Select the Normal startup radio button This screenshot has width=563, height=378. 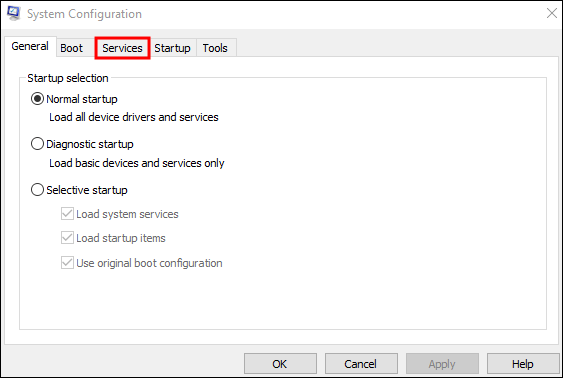(x=37, y=99)
